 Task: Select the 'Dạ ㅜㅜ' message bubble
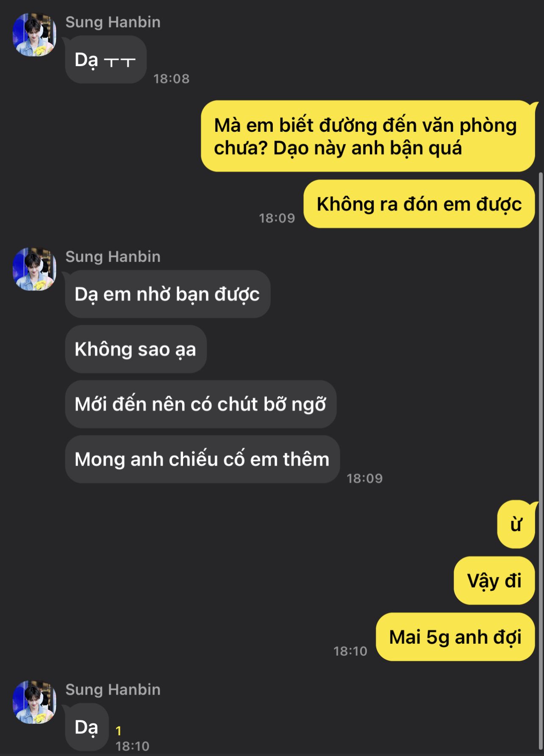point(106,60)
